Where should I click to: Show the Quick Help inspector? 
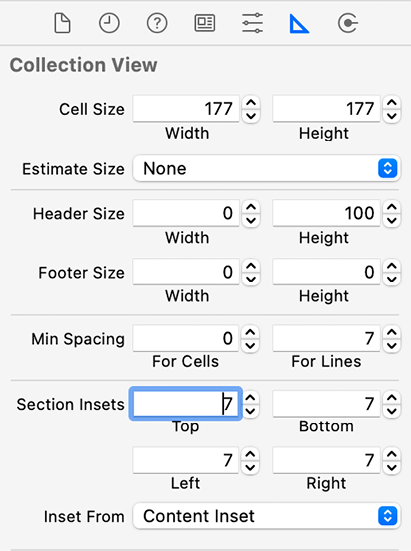[x=157, y=23]
